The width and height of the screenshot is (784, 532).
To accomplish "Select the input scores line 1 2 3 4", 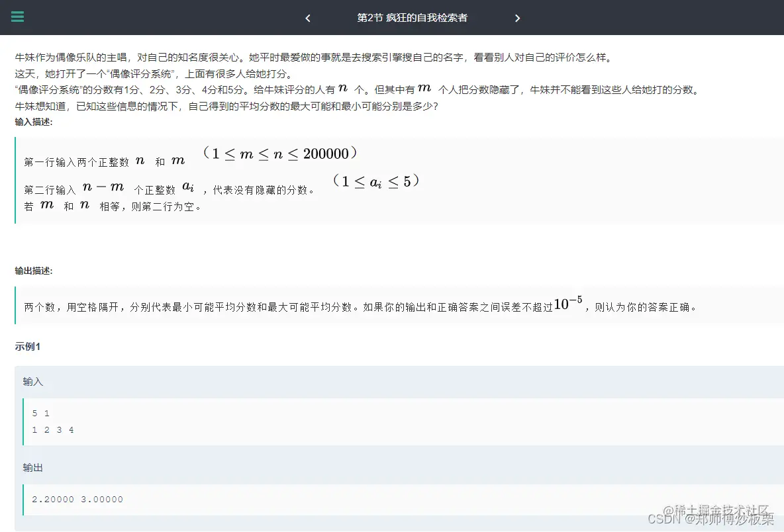I will (53, 429).
